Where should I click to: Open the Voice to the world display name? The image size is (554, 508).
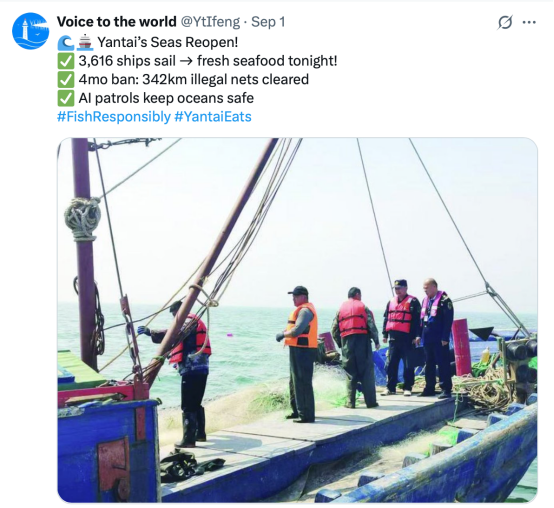[117, 22]
